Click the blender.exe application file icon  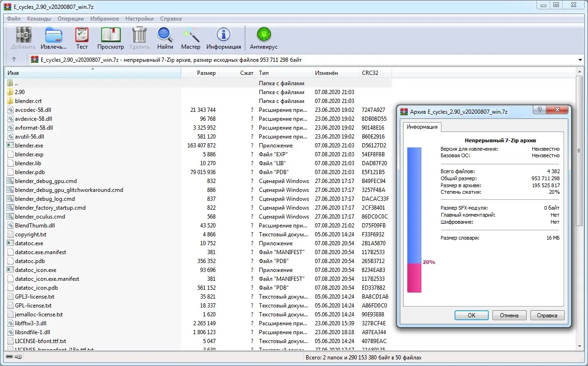point(11,146)
